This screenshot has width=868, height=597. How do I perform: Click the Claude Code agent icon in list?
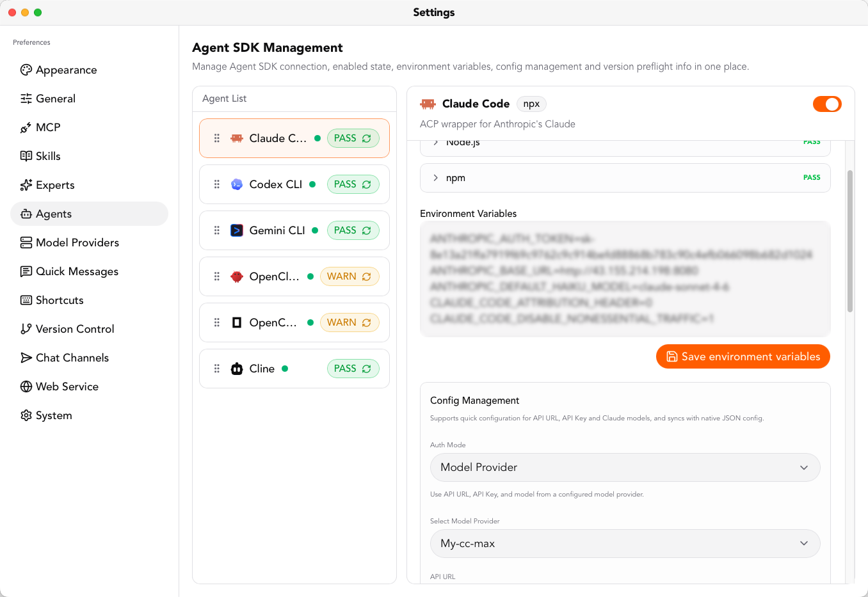(x=237, y=138)
